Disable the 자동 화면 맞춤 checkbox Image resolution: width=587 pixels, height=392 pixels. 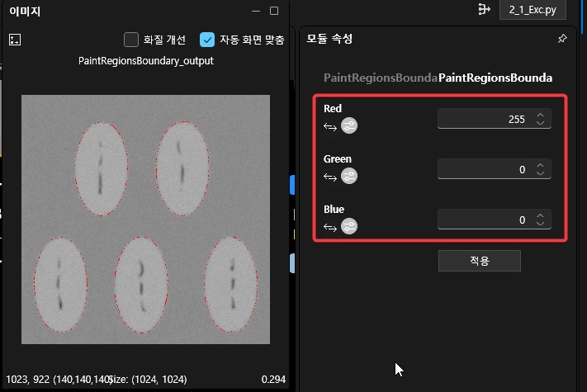click(207, 40)
